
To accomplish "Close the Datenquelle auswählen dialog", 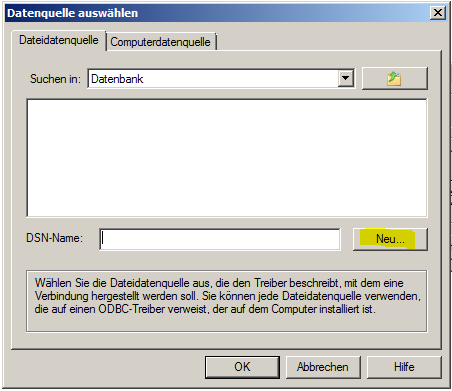I will tap(438, 13).
